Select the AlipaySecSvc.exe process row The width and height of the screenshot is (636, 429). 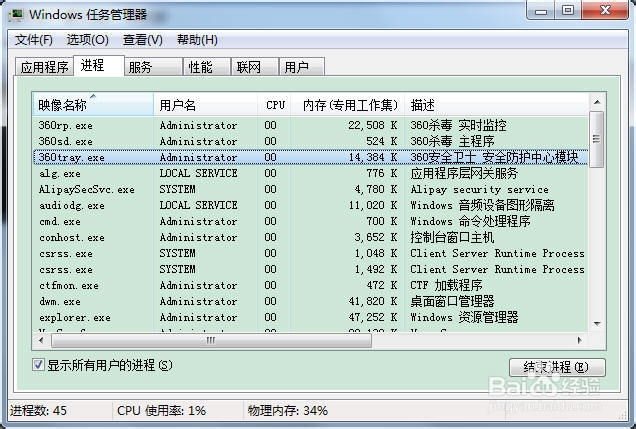311,189
